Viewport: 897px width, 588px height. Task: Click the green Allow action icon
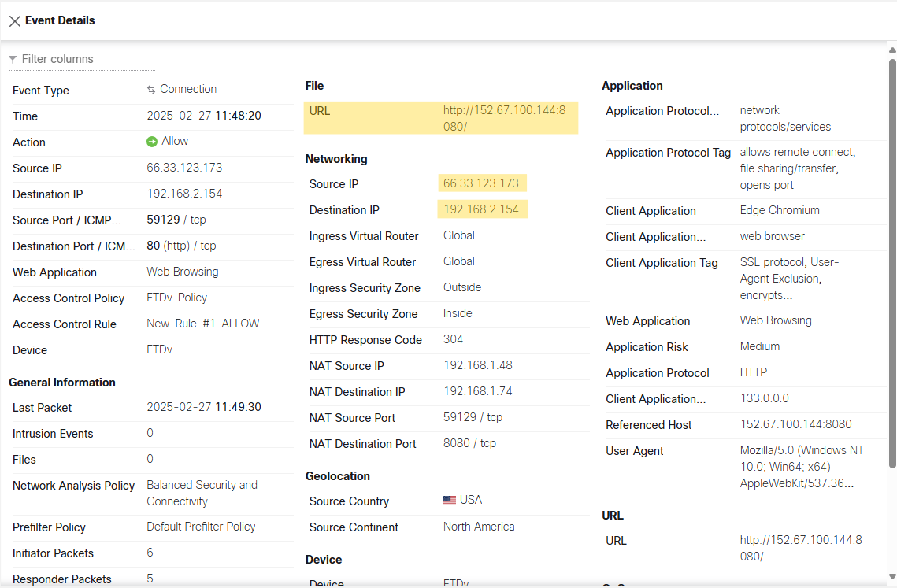coord(152,142)
